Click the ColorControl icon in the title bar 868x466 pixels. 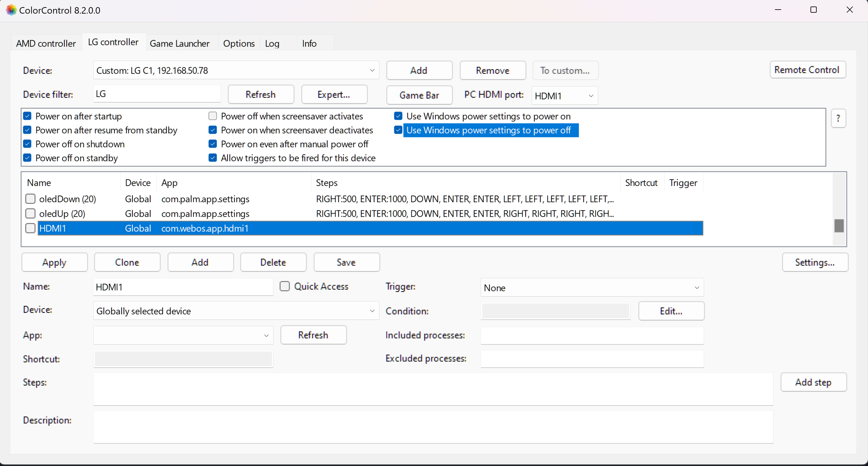point(11,10)
